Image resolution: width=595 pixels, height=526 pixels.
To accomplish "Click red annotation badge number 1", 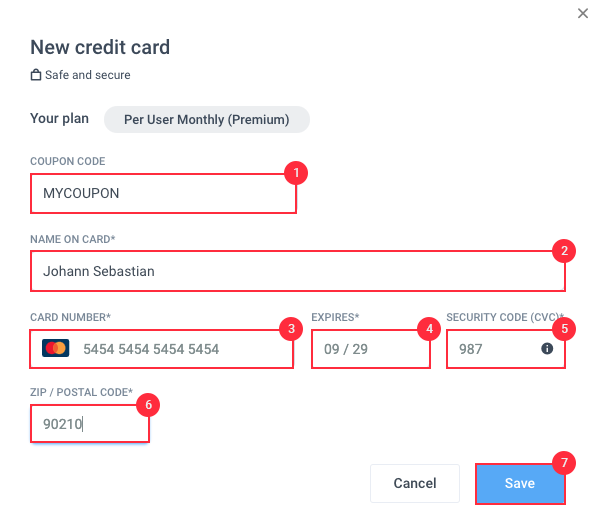I will tap(296, 173).
